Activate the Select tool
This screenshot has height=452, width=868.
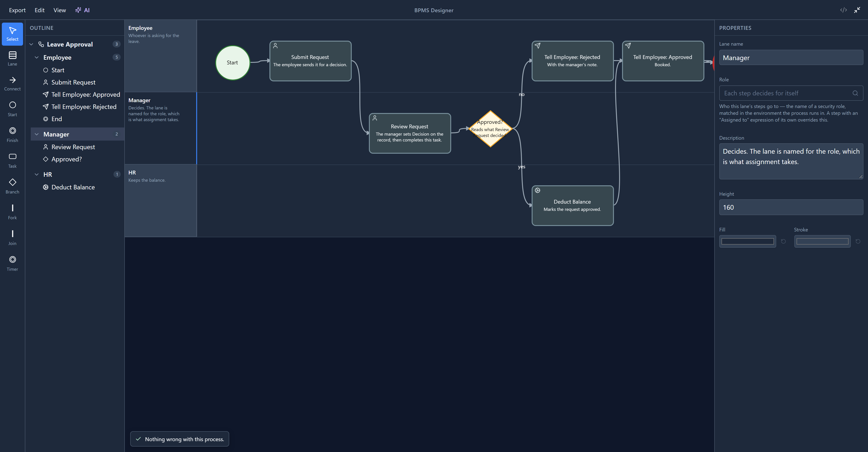(x=12, y=34)
